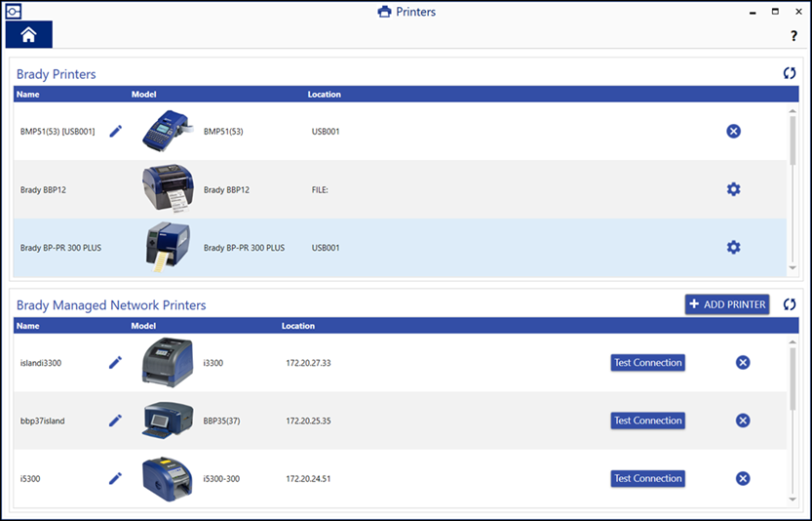
Task: Rename the bbp37island printer with pencil icon
Action: pyautogui.click(x=115, y=421)
